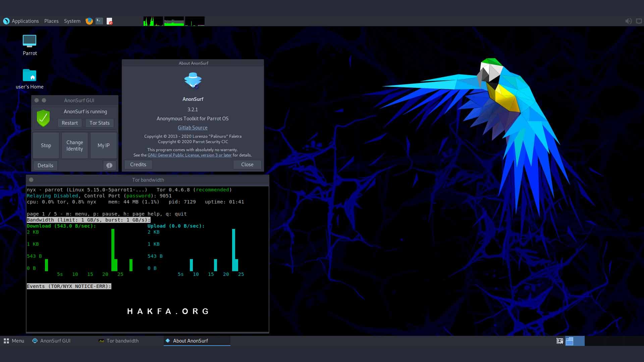Launch Firefox from the top panel
The height and width of the screenshot is (362, 644).
coord(89,21)
